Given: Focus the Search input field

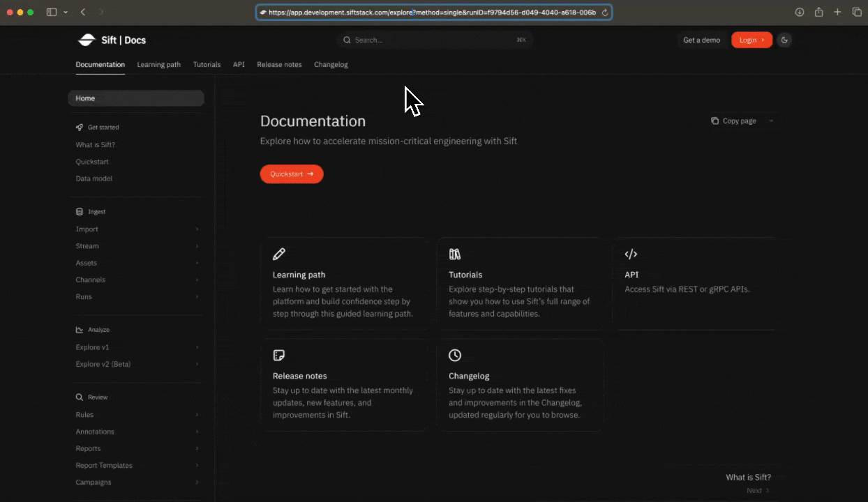Looking at the screenshot, I should coord(435,40).
